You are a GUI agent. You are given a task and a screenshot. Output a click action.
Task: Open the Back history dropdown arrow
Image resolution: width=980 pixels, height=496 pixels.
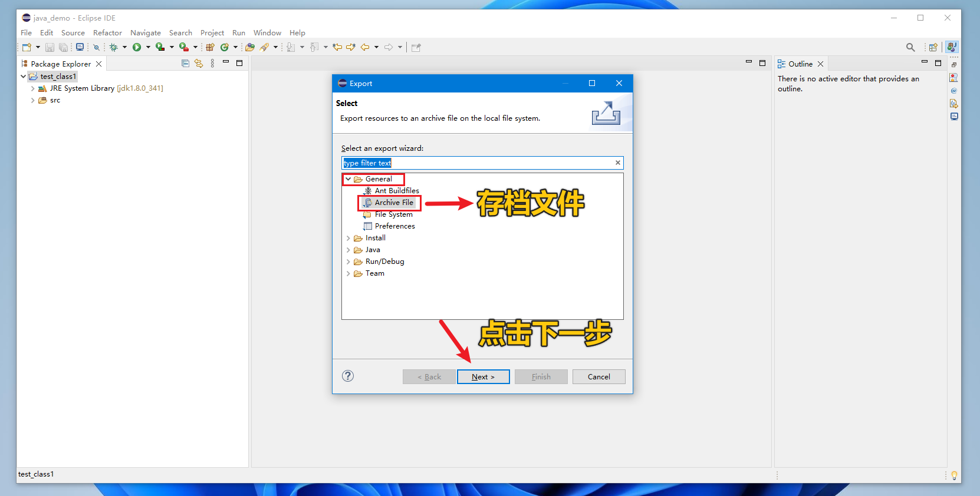(x=376, y=47)
